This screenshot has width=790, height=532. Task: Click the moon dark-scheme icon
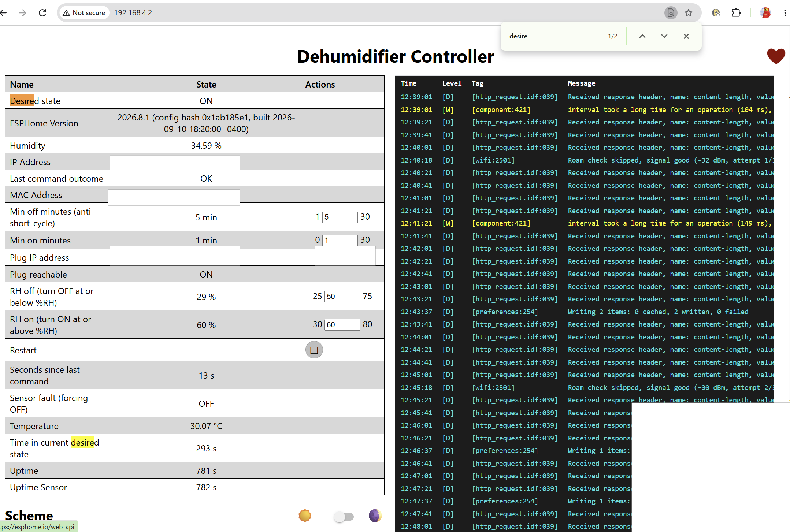[375, 516]
